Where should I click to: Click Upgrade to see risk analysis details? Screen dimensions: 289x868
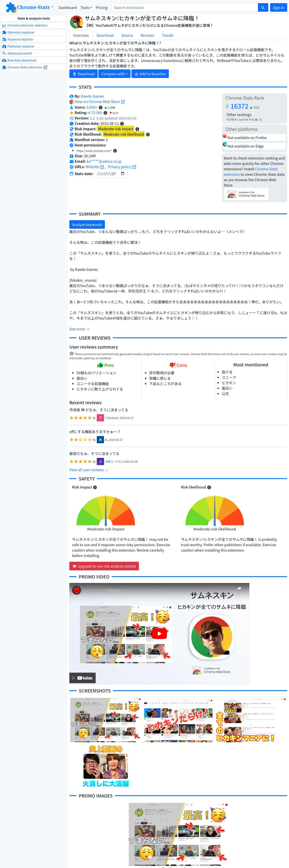pos(104,566)
